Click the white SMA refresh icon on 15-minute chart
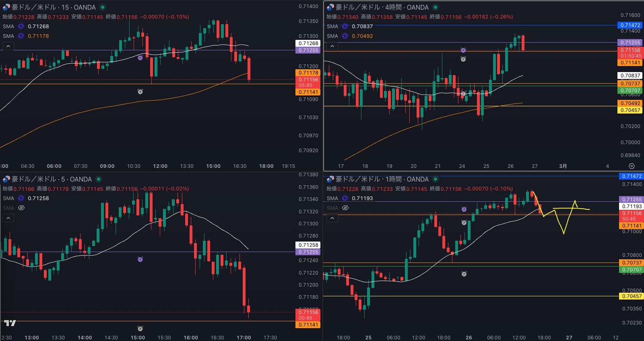The image size is (644, 341). pyautogui.click(x=21, y=26)
